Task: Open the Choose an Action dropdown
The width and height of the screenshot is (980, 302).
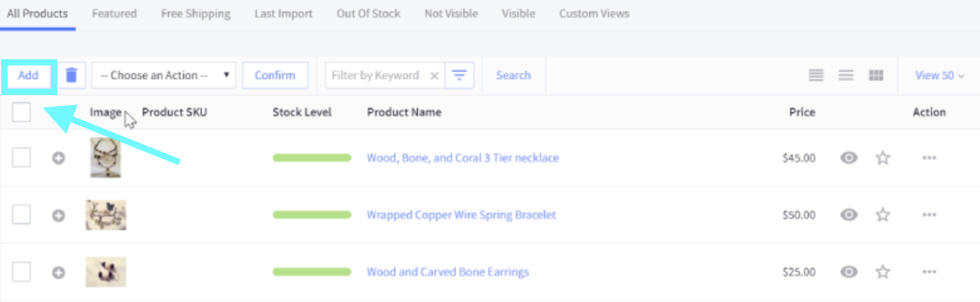Action: (x=163, y=75)
